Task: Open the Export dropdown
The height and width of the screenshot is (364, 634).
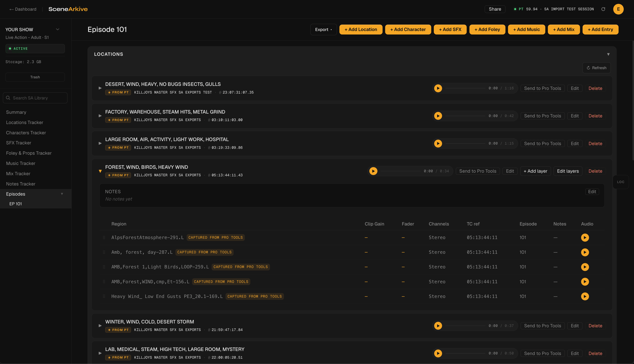Action: (323, 30)
